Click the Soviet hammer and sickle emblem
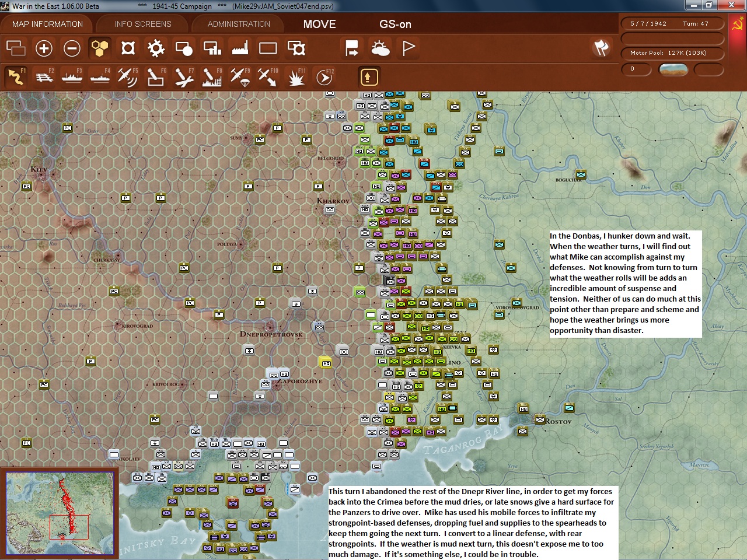 738,24
